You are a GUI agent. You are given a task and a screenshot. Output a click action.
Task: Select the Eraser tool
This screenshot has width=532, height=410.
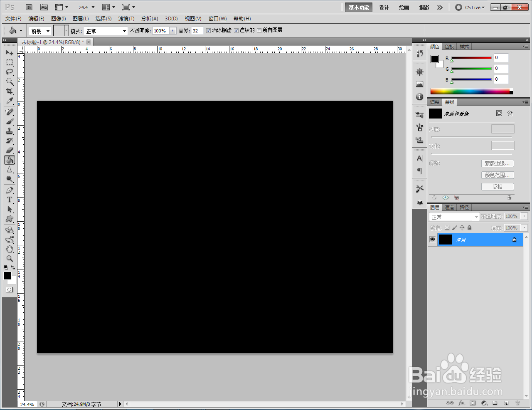click(x=10, y=150)
